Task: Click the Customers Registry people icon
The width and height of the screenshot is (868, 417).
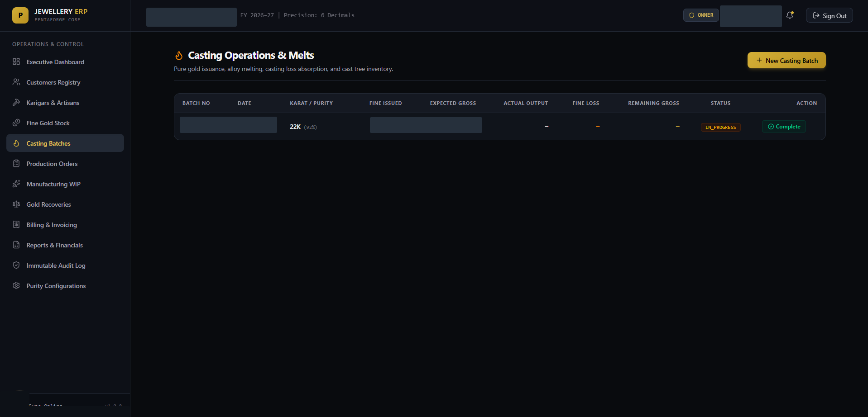Action: [x=16, y=82]
